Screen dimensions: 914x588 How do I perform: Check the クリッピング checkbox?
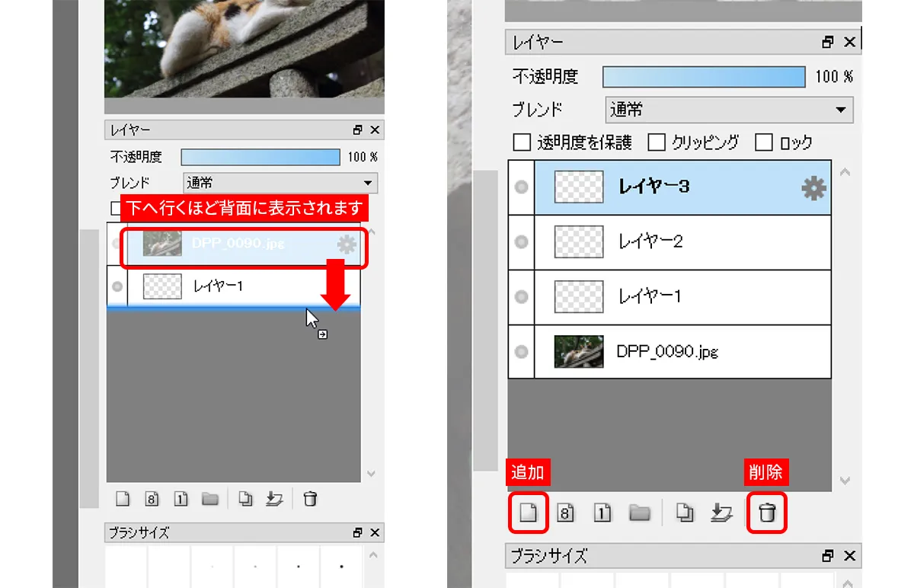pos(657,142)
